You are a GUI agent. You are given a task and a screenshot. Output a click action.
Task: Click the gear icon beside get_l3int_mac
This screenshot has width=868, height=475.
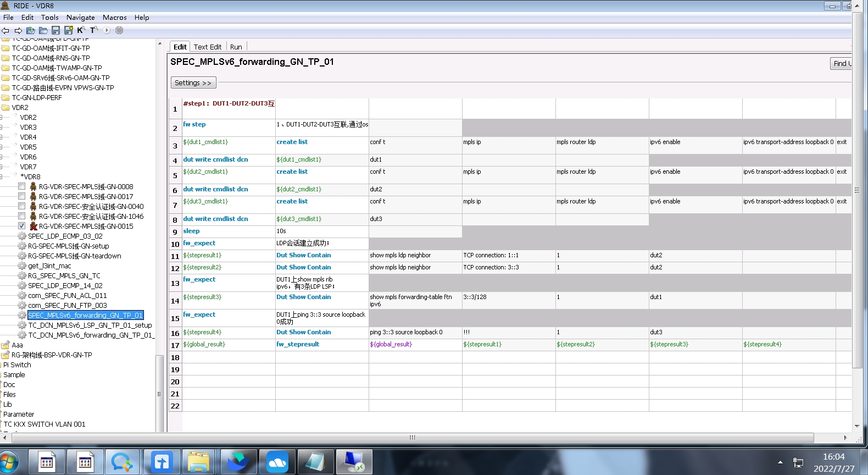[22, 266]
